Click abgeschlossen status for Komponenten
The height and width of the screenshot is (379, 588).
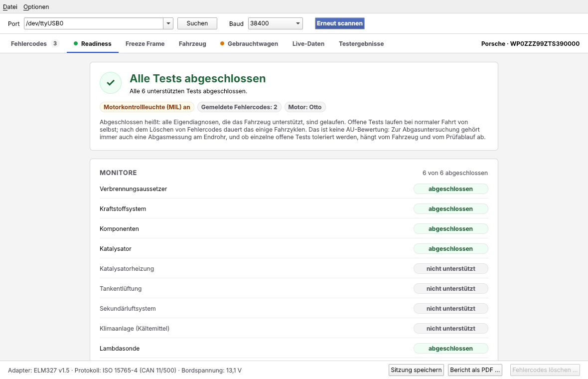451,228
